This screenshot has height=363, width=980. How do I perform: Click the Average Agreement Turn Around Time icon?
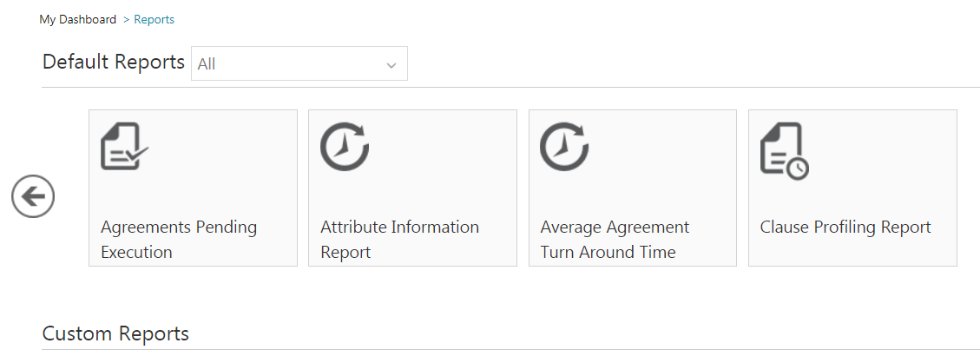[x=564, y=146]
